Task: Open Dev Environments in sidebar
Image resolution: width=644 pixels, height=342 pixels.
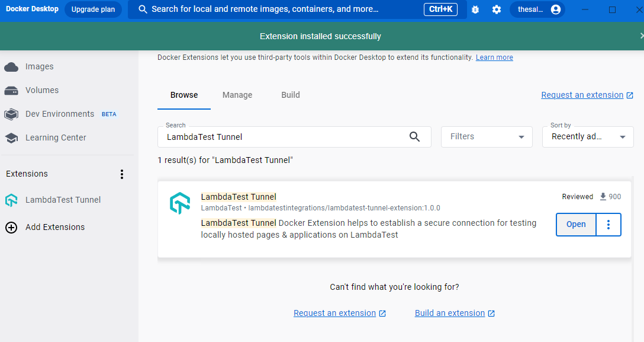Action: (59, 114)
